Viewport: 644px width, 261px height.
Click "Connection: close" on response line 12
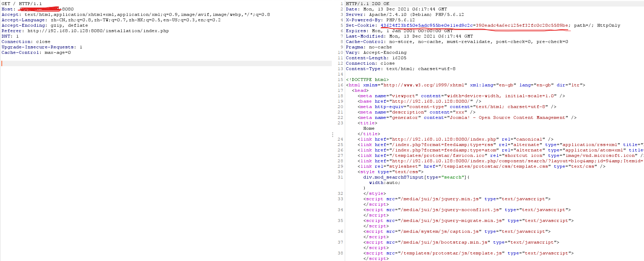370,63
